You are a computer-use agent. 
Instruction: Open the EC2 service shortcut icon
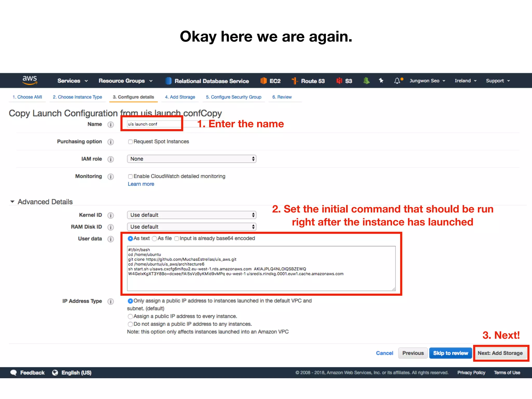point(263,81)
